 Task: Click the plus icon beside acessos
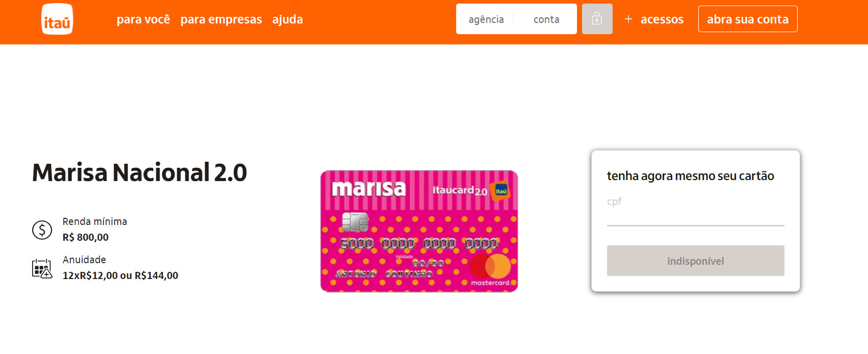pos(628,19)
